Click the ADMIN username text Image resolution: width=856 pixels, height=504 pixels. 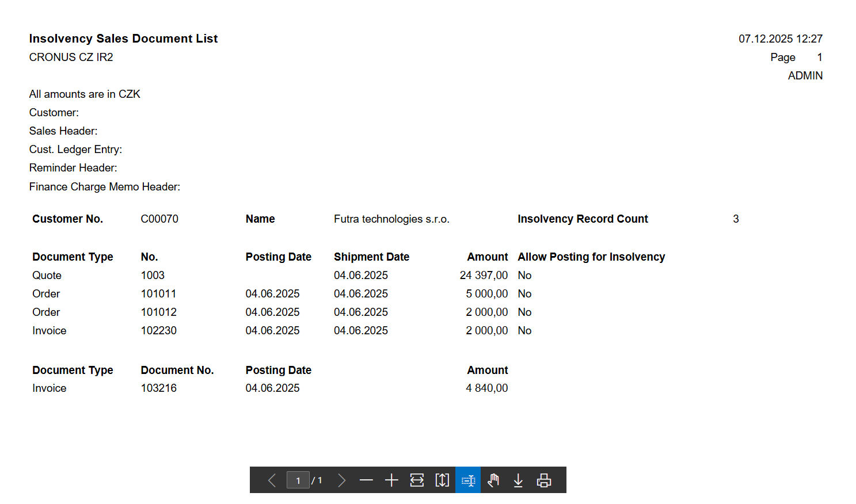pos(805,75)
